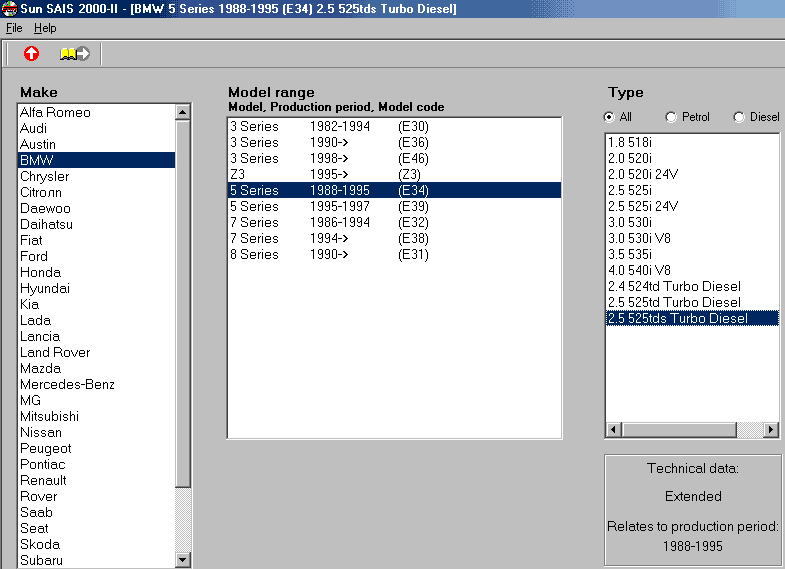The image size is (785, 569).
Task: Select Land Rover in the Make list
Action: tap(97, 352)
